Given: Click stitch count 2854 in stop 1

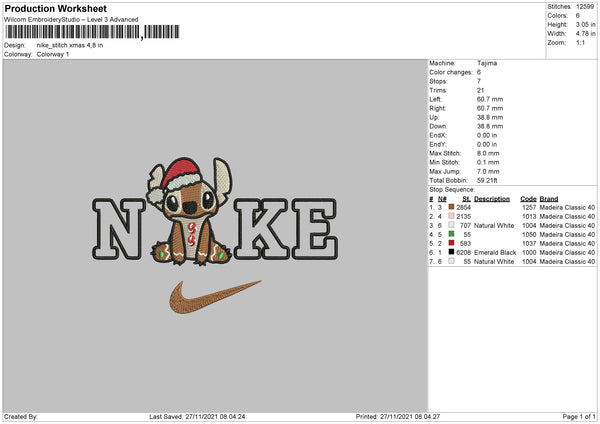Looking at the screenshot, I should [x=463, y=207].
